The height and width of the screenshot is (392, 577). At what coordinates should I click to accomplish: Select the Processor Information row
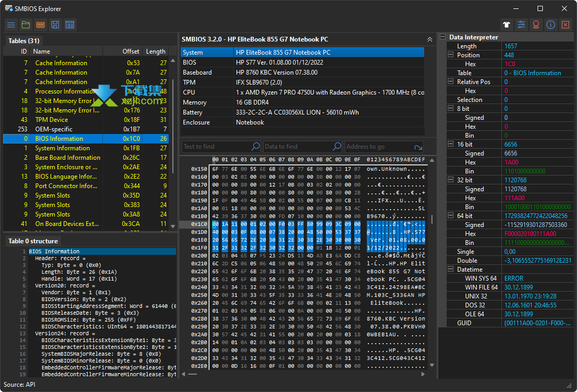86,91
